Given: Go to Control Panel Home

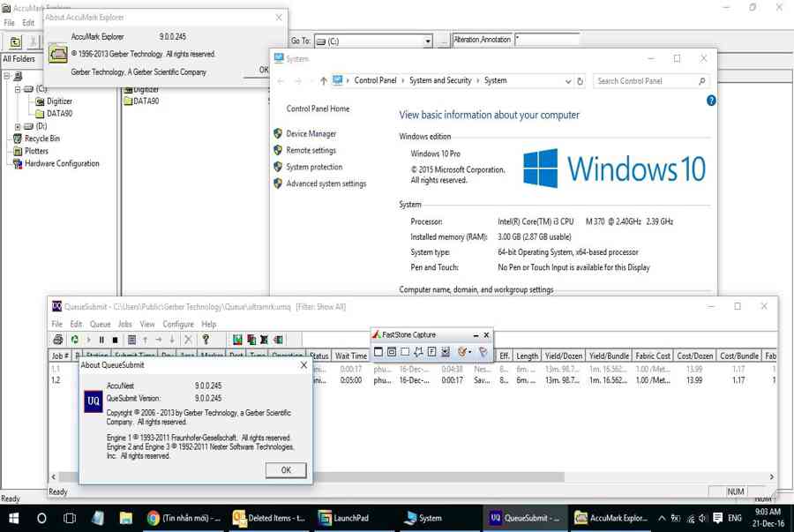Looking at the screenshot, I should click(318, 109).
